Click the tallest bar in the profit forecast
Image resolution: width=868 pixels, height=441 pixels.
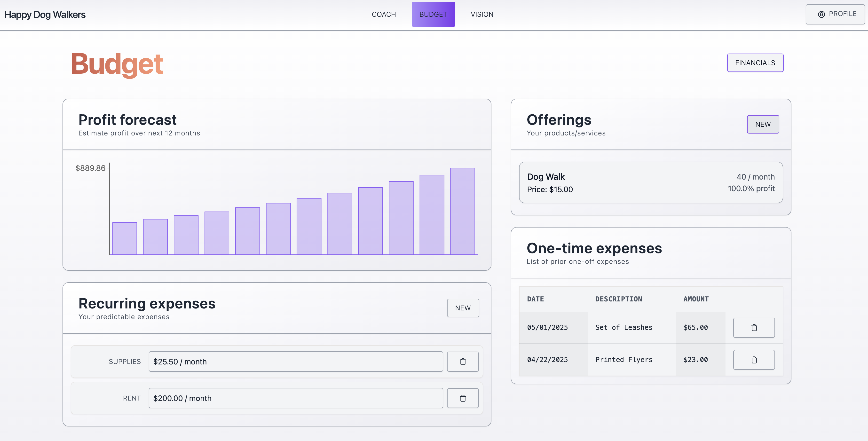coord(462,211)
